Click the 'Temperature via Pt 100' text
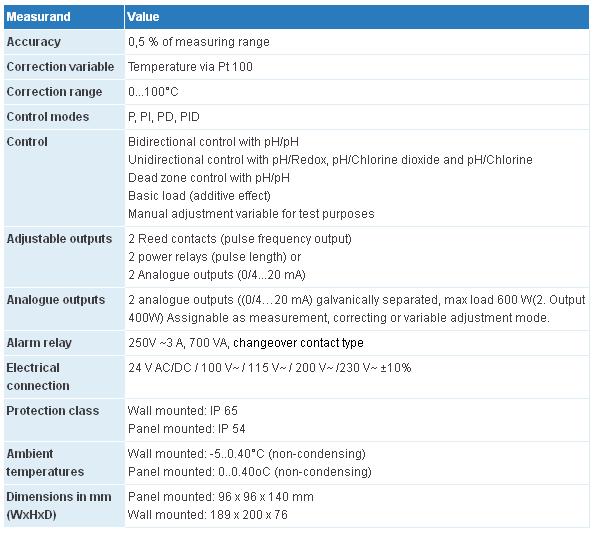The height and width of the screenshot is (535, 598). click(190, 67)
